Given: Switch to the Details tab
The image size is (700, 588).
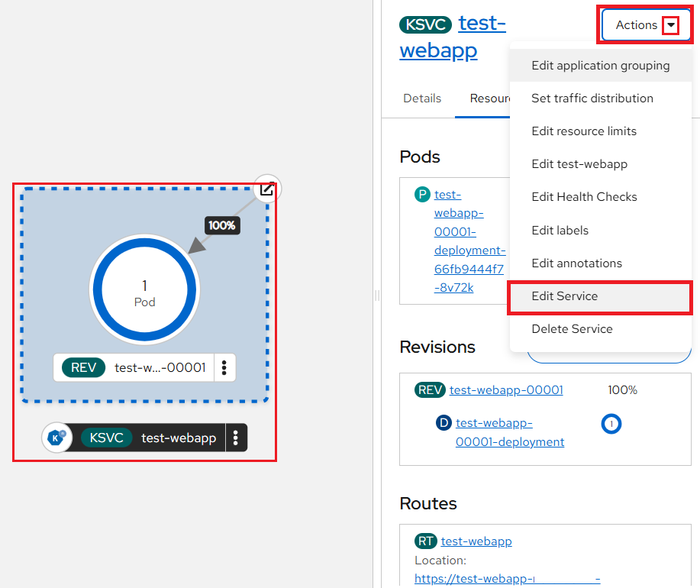Looking at the screenshot, I should tap(422, 99).
